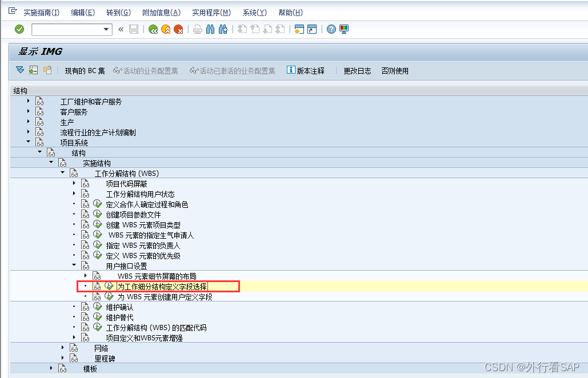Viewport: 588px width, 378px height.
Task: Click the 版本注释 button
Action: 306,70
